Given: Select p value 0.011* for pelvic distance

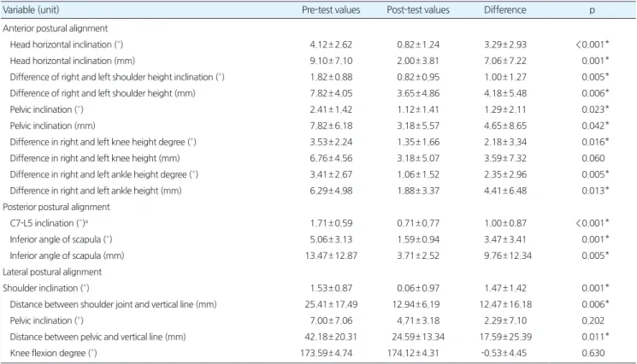Looking at the screenshot, I should click(x=595, y=337).
